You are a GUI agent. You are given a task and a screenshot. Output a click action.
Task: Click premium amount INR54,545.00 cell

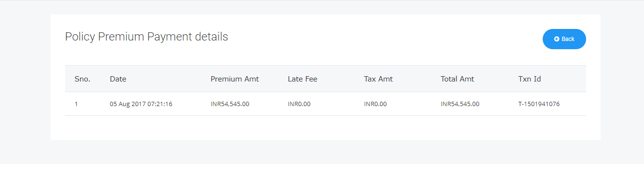coord(230,104)
